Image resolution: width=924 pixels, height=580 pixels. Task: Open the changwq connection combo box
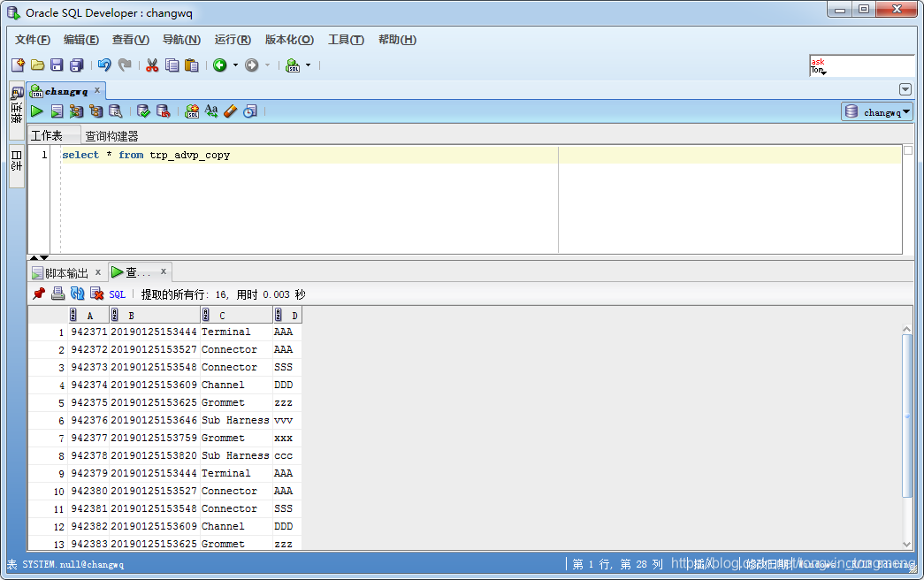coord(877,111)
